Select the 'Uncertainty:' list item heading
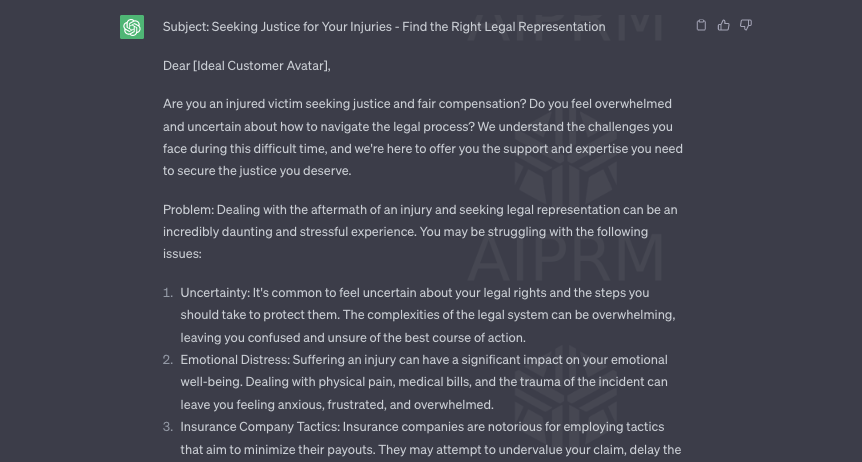 coord(215,293)
